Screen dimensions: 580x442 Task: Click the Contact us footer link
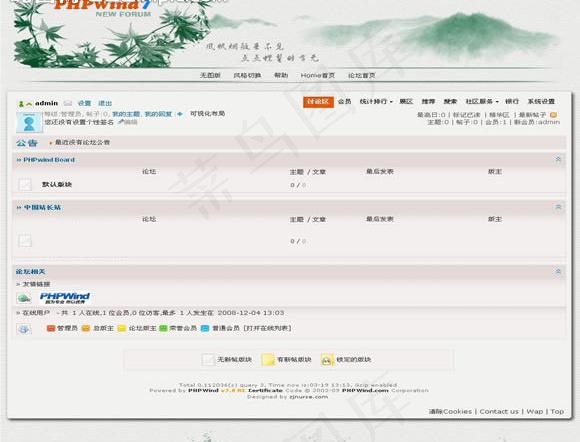click(x=499, y=411)
